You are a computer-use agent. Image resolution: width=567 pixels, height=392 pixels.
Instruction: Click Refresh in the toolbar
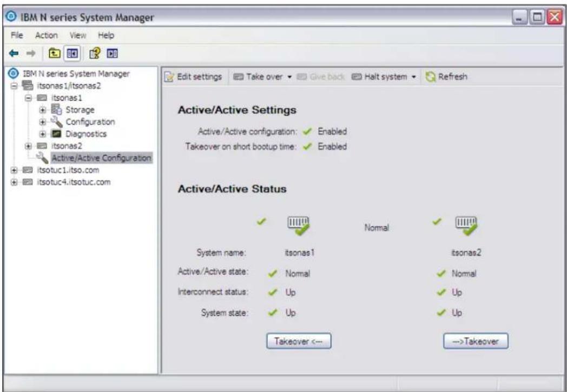pyautogui.click(x=446, y=77)
